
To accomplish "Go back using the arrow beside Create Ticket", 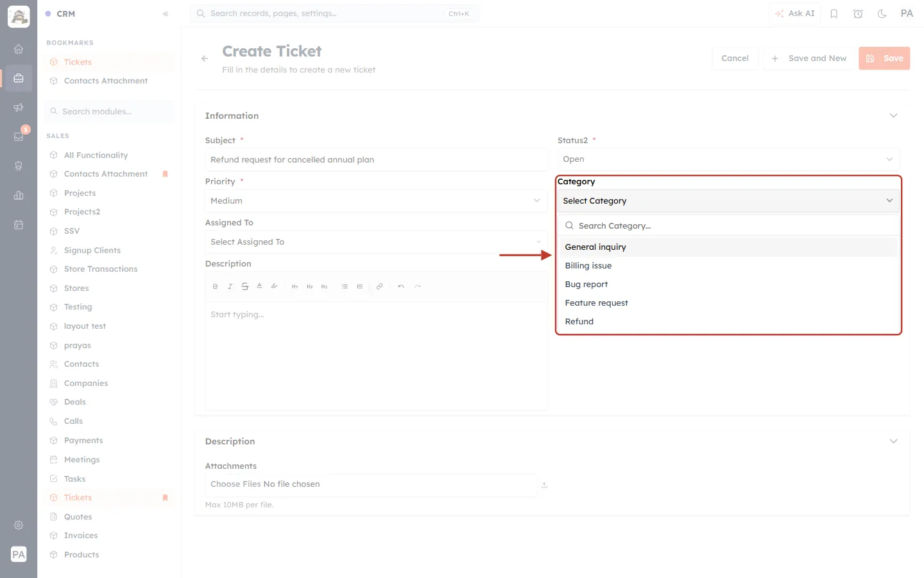I will [x=205, y=58].
